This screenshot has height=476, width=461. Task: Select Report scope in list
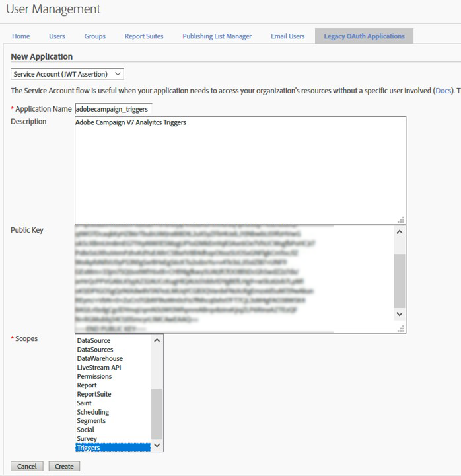point(113,385)
